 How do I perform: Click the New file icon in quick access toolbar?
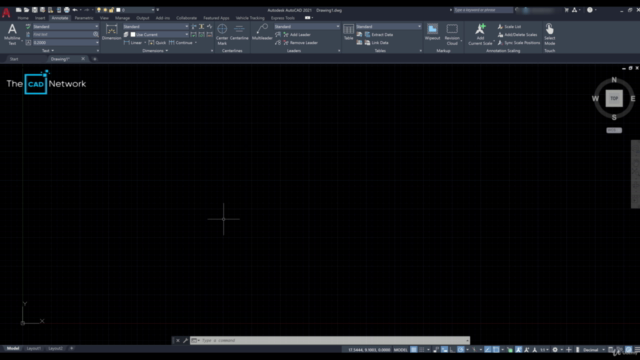pos(18,10)
